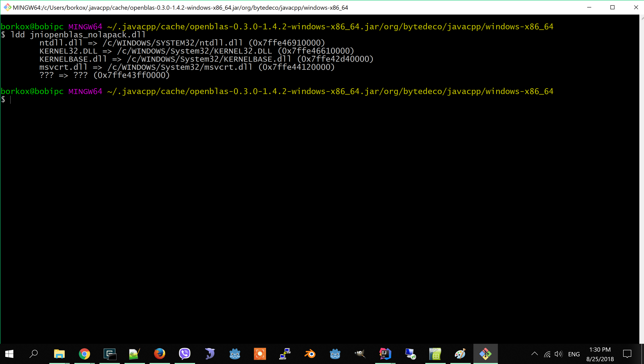Switch to Blender in taskbar

tap(310, 354)
